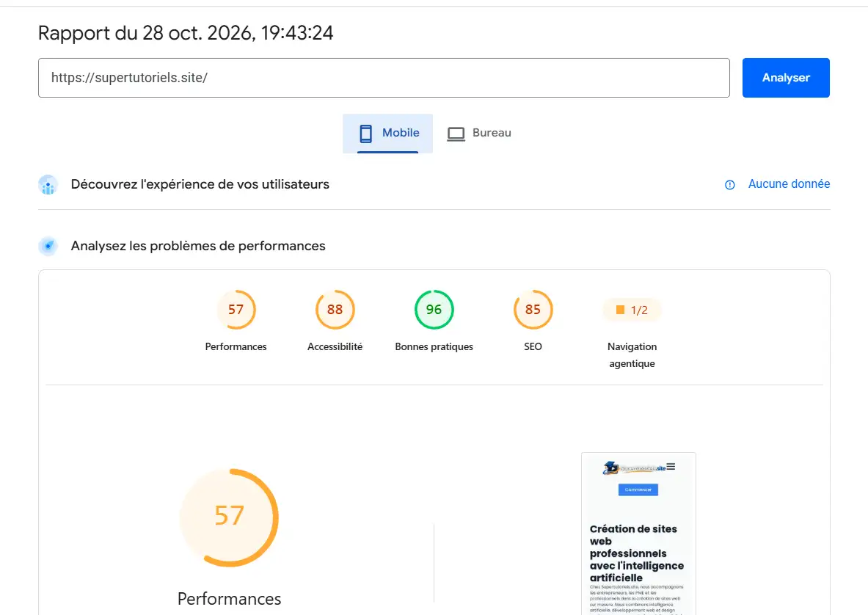Click the mobile phone icon

coord(365,134)
